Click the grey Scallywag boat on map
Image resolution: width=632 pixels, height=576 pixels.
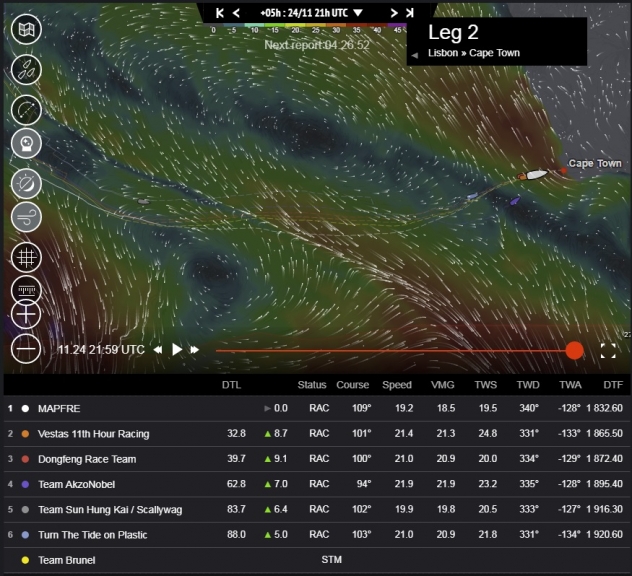[143, 201]
